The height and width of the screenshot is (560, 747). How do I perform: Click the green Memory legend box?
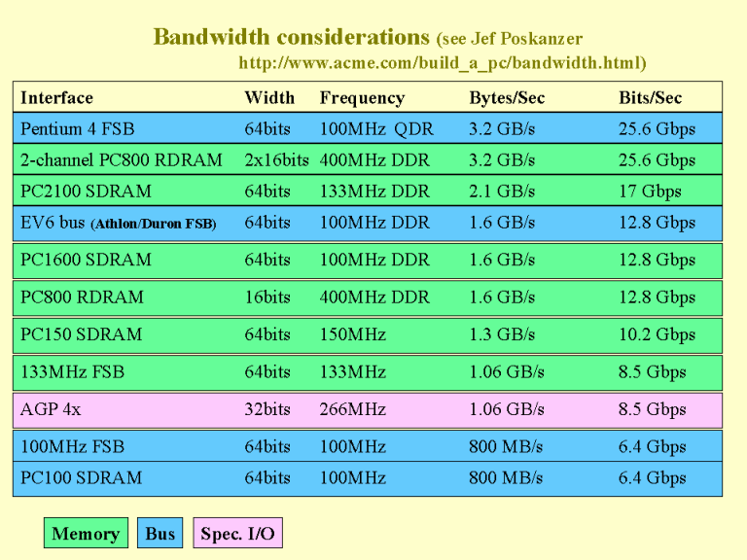(86, 533)
